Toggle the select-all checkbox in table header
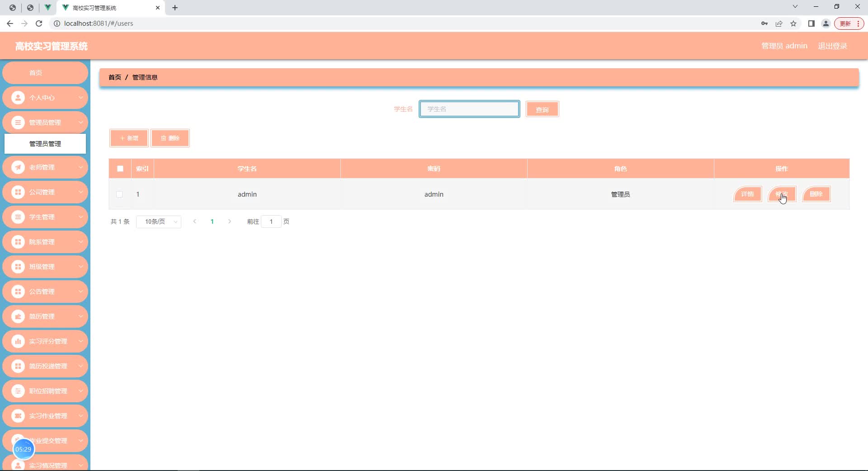868x471 pixels. pyautogui.click(x=120, y=169)
